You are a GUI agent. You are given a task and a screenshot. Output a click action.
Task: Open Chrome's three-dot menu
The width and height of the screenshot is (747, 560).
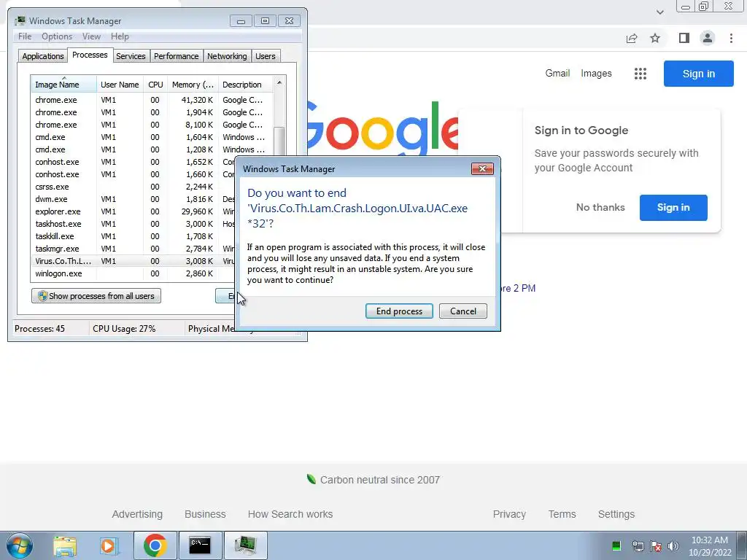[x=731, y=38]
